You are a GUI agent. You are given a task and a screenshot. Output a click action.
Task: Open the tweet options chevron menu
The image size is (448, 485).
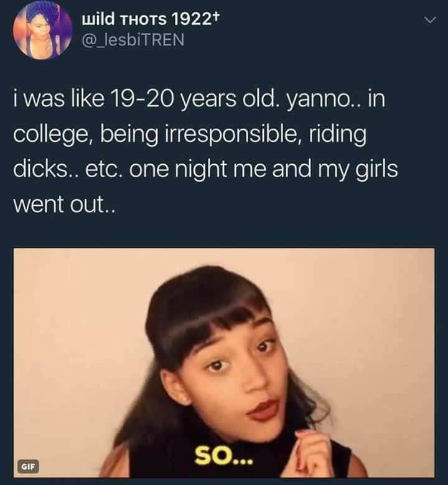(430, 20)
